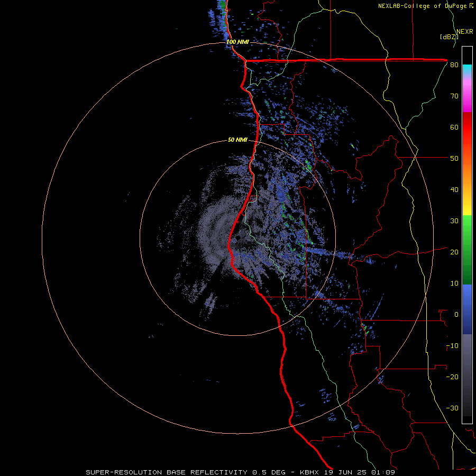Click the 30 value on the dBZ scale
The height and width of the screenshot is (476, 476).
(x=454, y=221)
